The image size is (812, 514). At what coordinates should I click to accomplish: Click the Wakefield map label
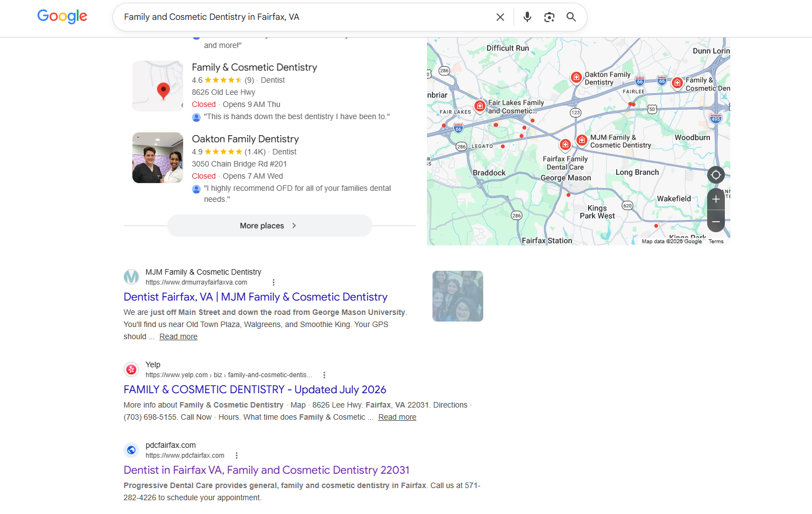(x=674, y=199)
